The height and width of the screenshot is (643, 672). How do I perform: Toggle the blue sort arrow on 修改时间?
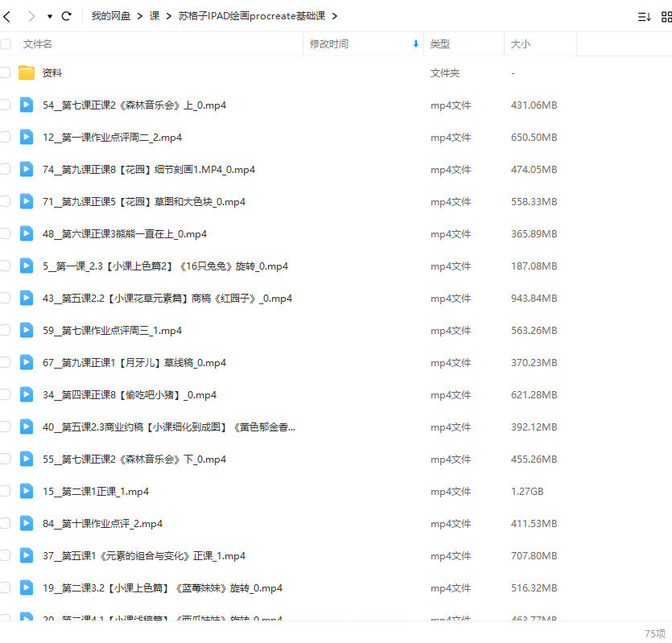pyautogui.click(x=415, y=44)
